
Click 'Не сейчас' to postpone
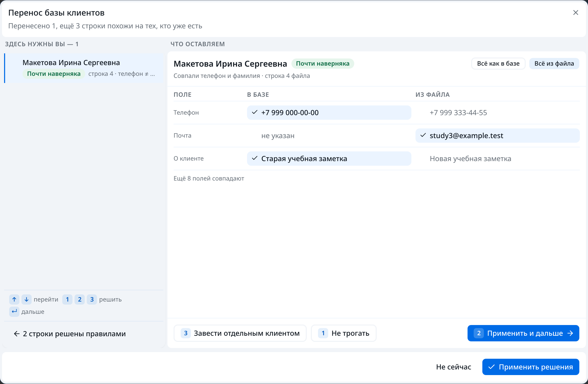(454, 367)
